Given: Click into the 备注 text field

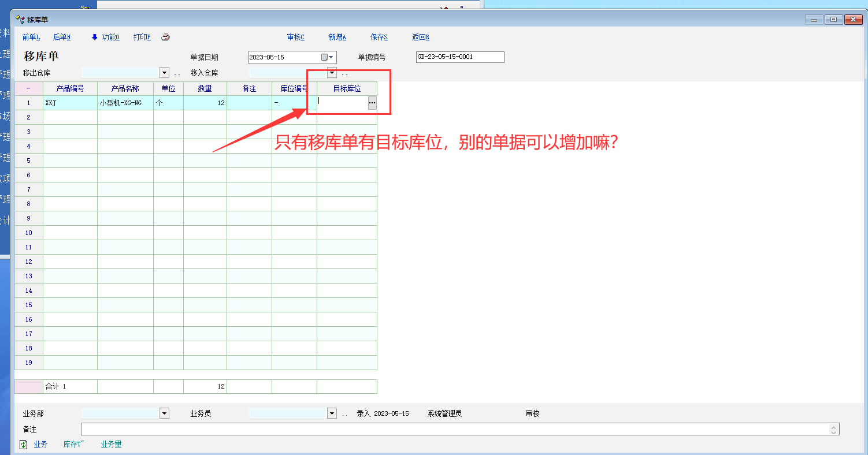Looking at the screenshot, I should tap(455, 429).
